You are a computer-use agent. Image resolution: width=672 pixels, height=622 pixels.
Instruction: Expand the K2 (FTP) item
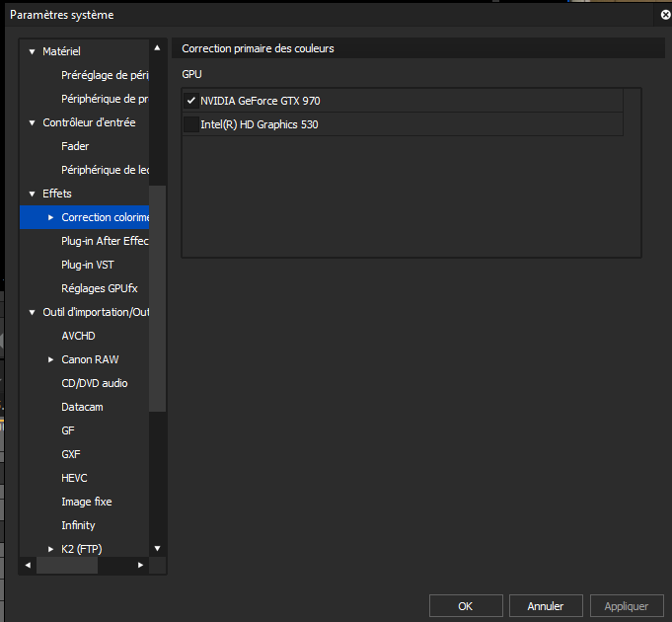(50, 549)
